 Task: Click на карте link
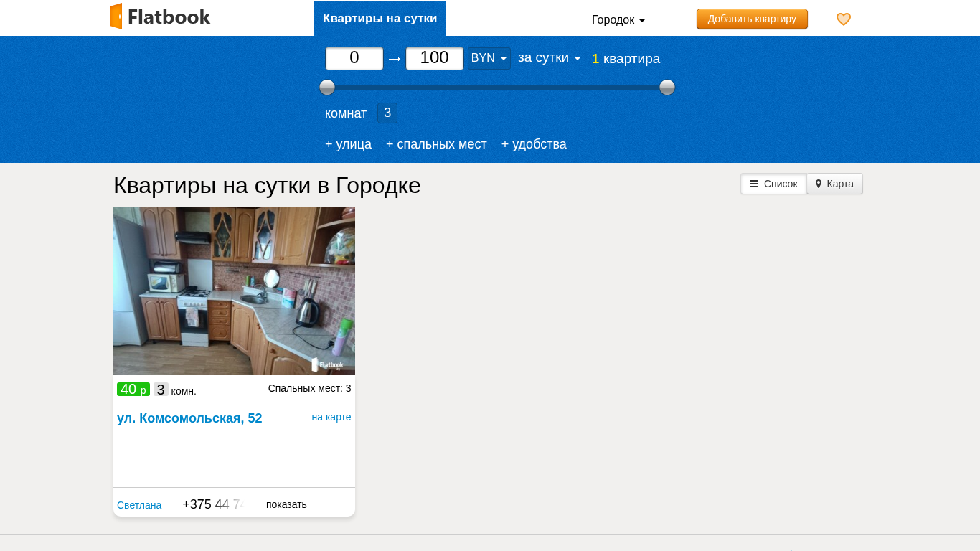click(x=331, y=417)
